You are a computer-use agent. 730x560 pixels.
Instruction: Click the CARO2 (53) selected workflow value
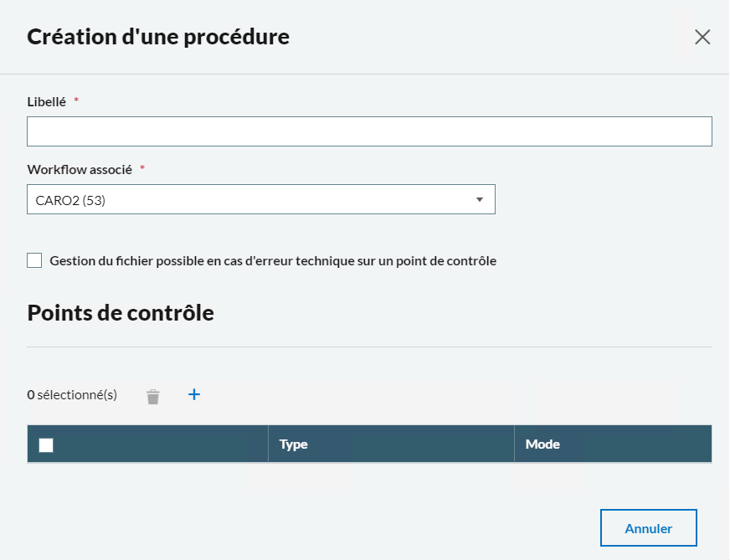(70, 200)
